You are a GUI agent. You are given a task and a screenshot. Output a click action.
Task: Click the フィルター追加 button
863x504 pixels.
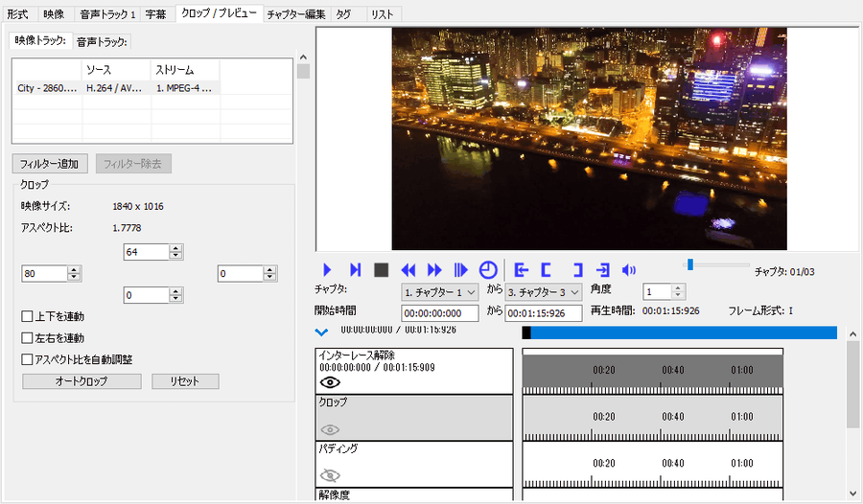(50, 164)
